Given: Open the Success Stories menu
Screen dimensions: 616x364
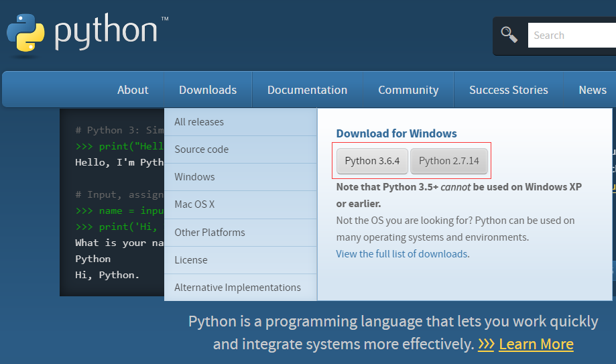Looking at the screenshot, I should (508, 90).
